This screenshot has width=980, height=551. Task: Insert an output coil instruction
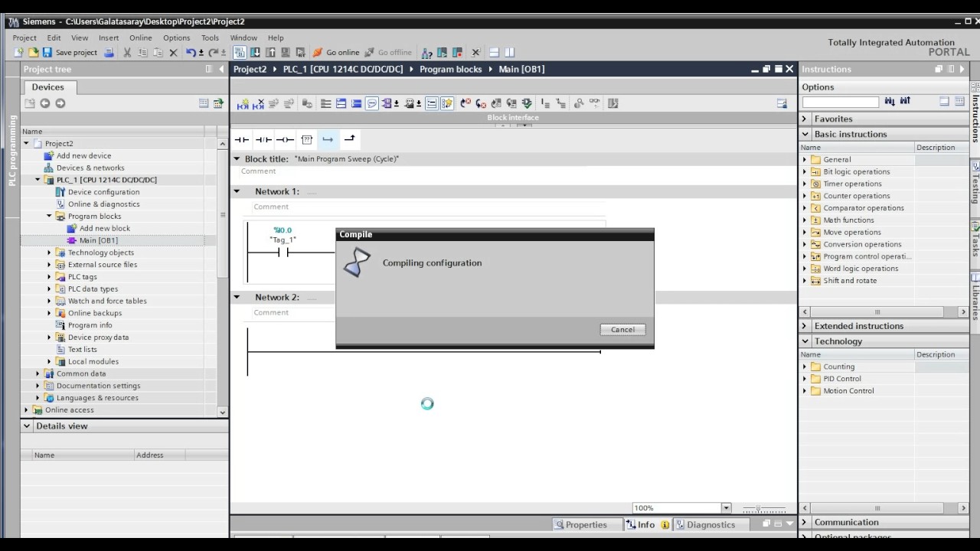tap(285, 139)
